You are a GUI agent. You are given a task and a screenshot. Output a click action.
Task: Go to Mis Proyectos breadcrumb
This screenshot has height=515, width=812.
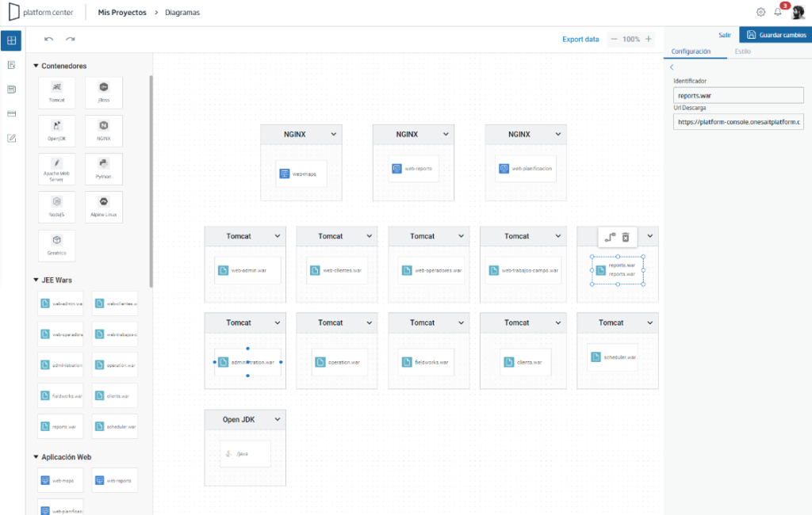coord(122,13)
